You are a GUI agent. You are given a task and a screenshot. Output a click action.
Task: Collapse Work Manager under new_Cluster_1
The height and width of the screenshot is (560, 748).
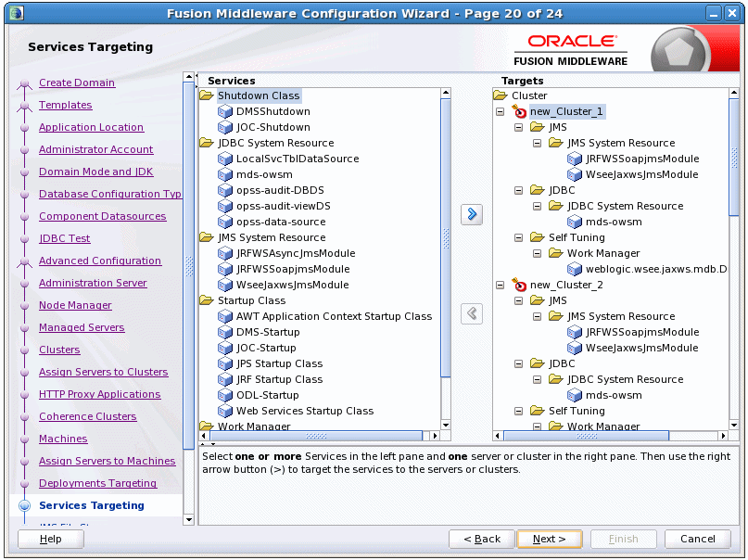tap(538, 253)
